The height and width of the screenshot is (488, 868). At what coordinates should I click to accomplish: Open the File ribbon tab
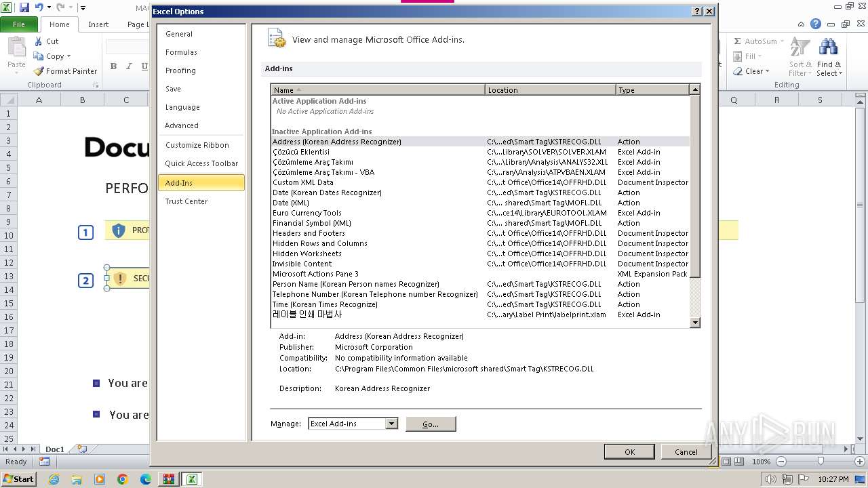[19, 24]
